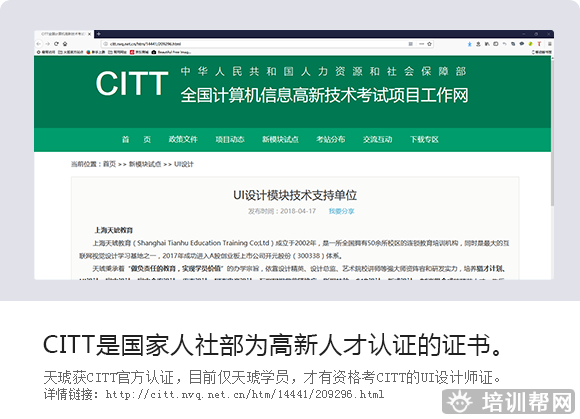Click the 首页 breadcrumb link

pos(109,164)
